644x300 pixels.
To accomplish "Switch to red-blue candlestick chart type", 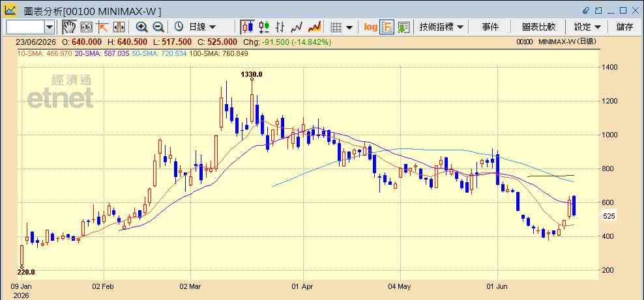I will pyautogui.click(x=247, y=27).
